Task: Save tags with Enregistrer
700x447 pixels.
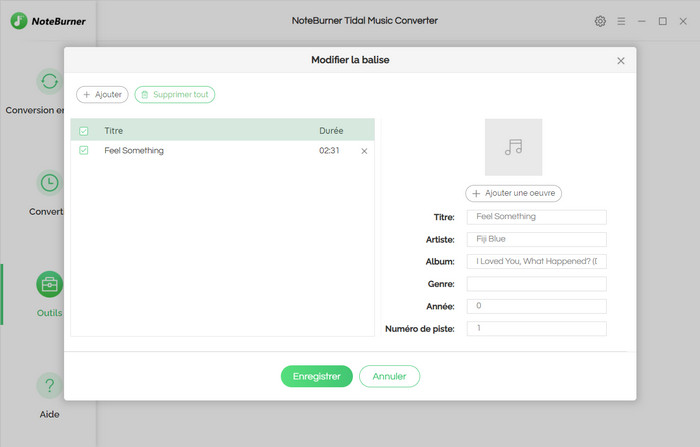Action: click(x=317, y=376)
